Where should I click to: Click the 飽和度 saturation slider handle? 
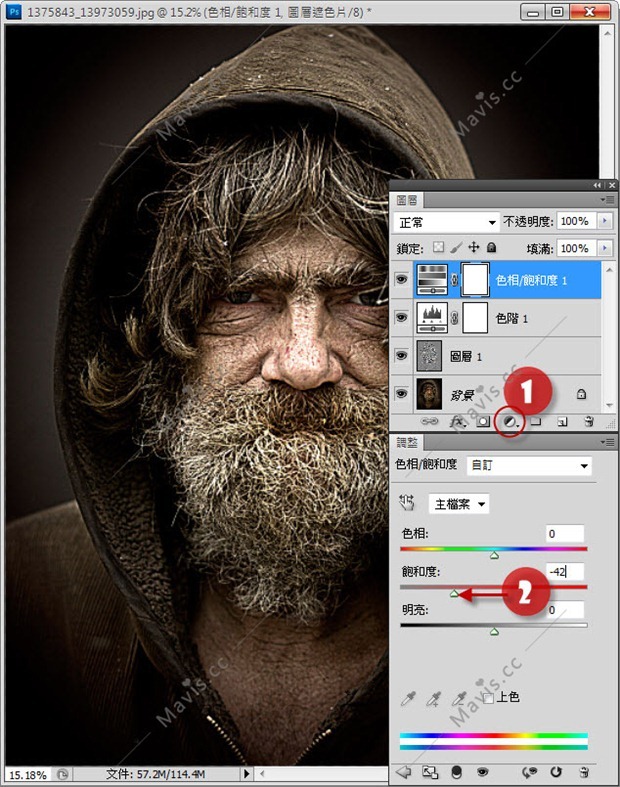454,593
